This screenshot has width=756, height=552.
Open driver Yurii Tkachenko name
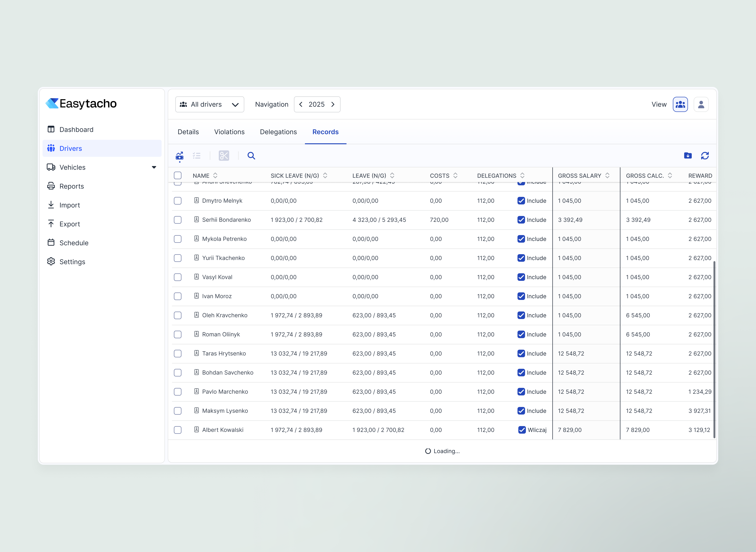[223, 258]
